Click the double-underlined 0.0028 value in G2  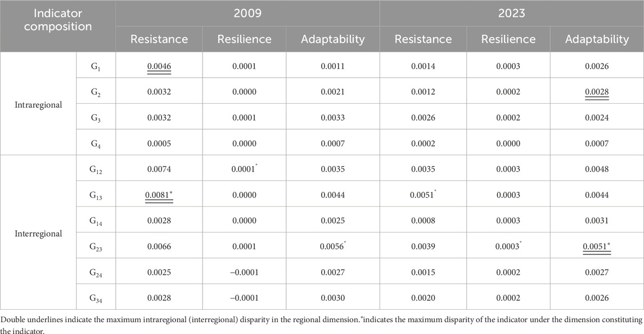(x=597, y=92)
